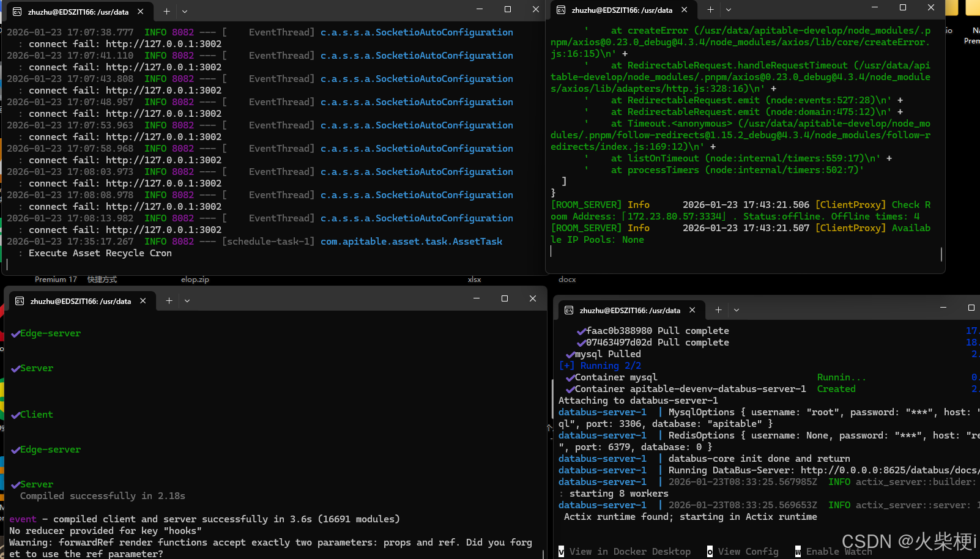Open new tab in top-left terminal window
980x559 pixels.
tap(166, 12)
